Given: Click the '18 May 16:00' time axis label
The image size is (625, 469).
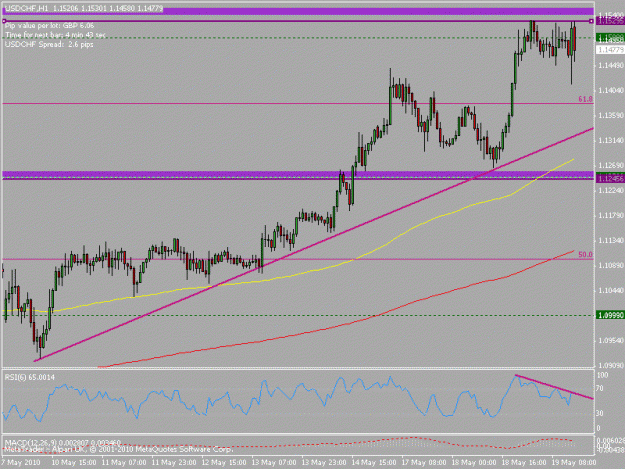Looking at the screenshot, I should (x=524, y=462).
